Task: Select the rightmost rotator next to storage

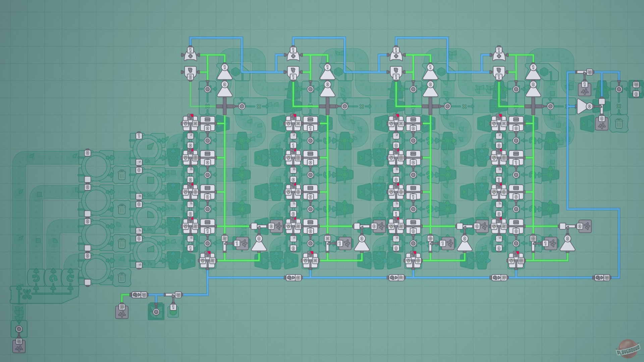Action: click(x=70, y=278)
